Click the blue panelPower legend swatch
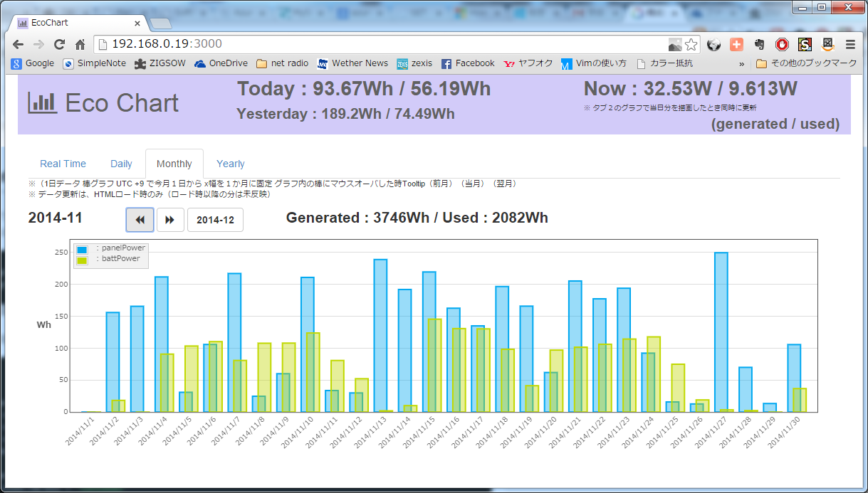Screen dimensions: 868x493 tap(83, 249)
